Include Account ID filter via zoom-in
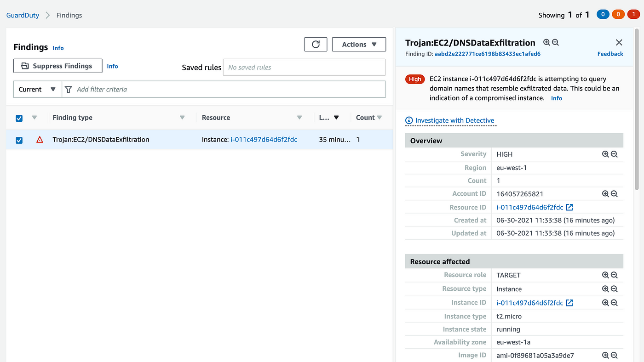 tap(605, 194)
